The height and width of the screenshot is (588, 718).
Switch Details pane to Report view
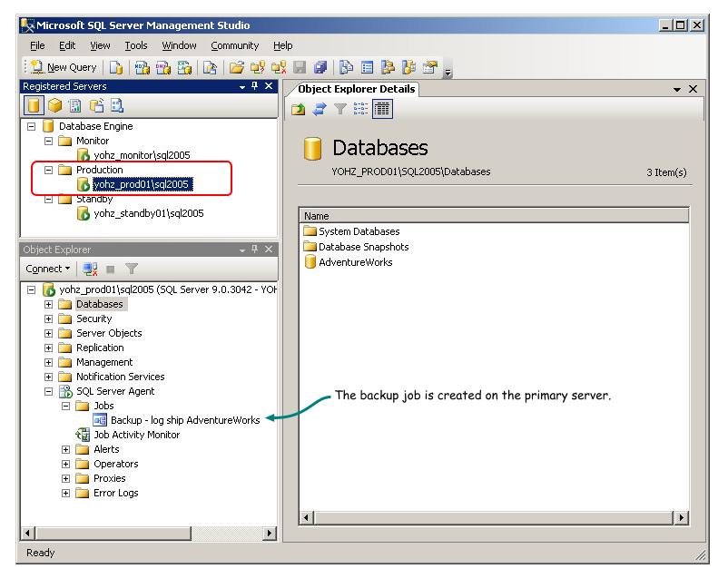coord(382,109)
